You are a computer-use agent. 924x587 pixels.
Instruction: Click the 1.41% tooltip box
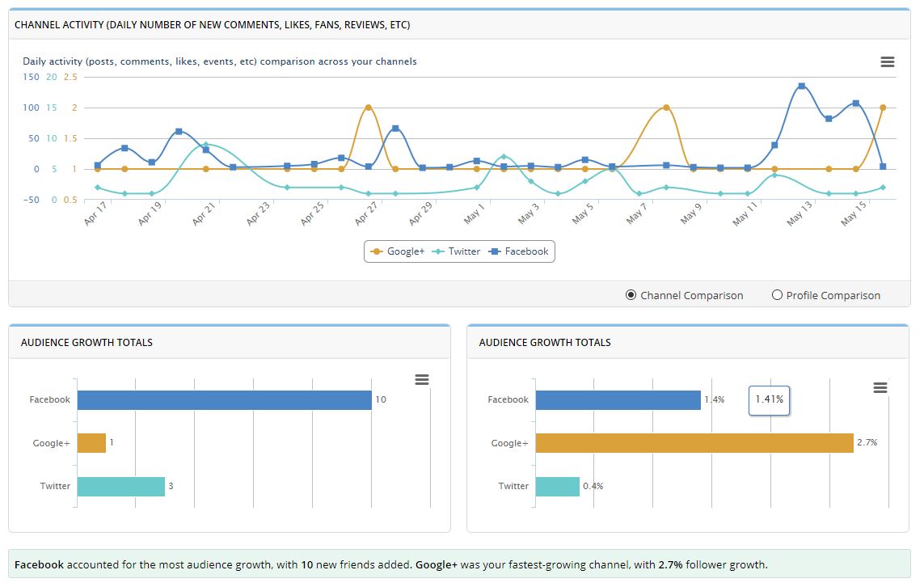769,399
